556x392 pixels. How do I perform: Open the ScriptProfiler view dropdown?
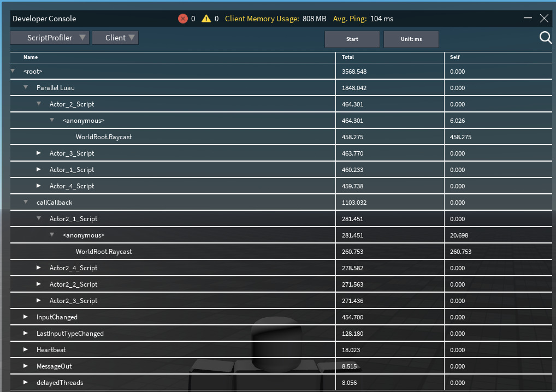pos(49,38)
